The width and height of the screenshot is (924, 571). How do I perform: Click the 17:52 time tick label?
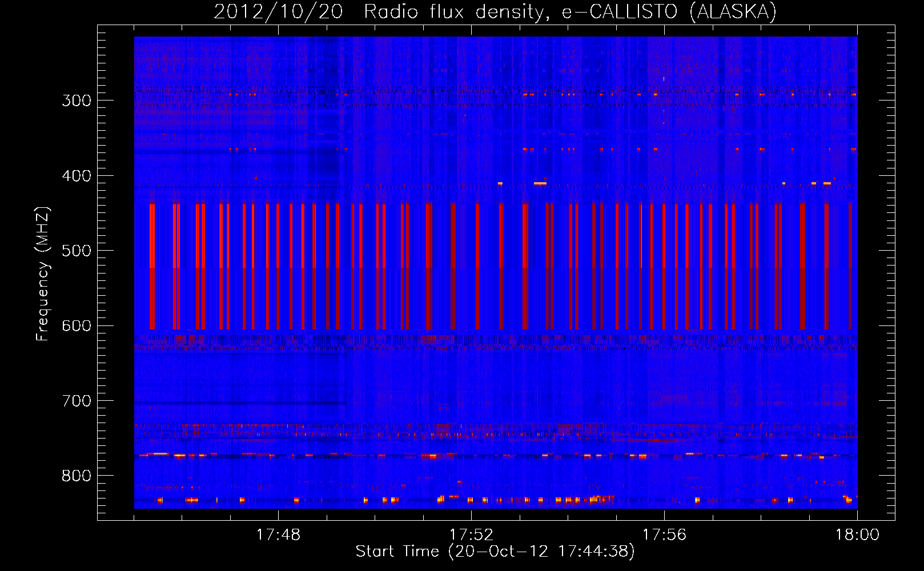pyautogui.click(x=471, y=535)
